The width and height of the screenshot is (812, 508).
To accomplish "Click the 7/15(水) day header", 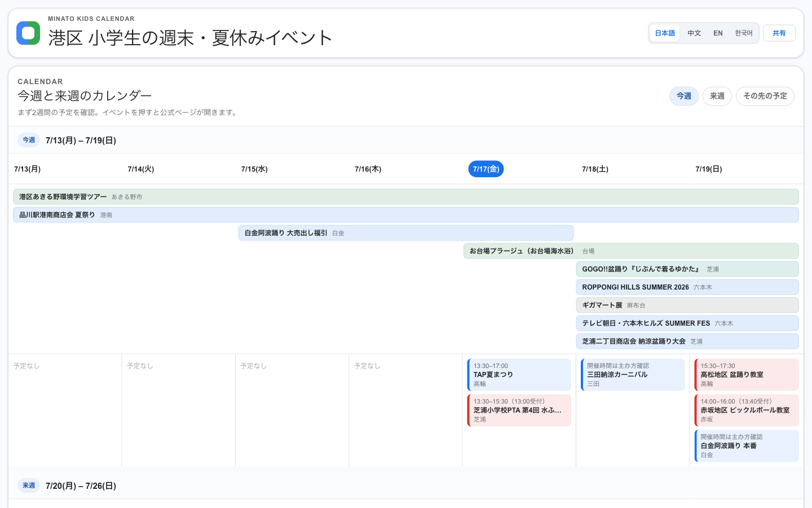I will pyautogui.click(x=254, y=169).
